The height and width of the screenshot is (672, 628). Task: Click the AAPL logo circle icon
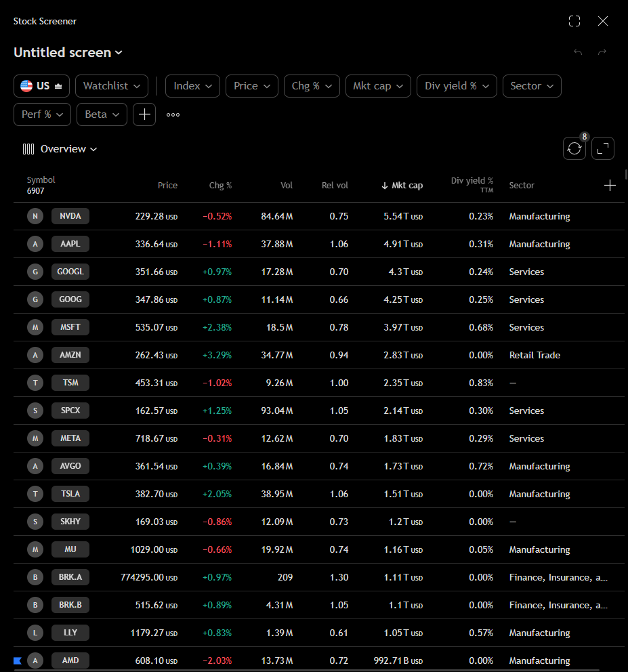(35, 244)
